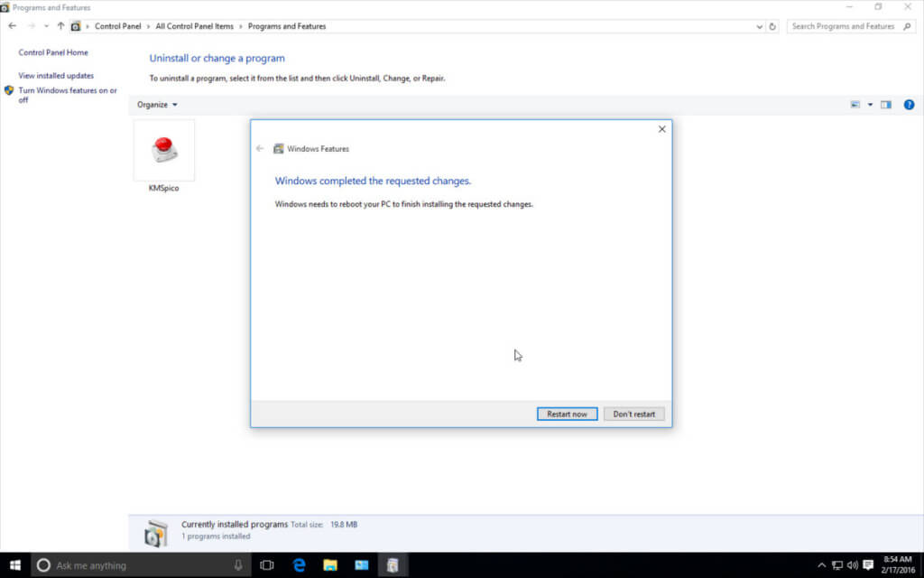Click the 'Uninstall or change a program' heading
This screenshot has width=924, height=578.
pos(217,59)
